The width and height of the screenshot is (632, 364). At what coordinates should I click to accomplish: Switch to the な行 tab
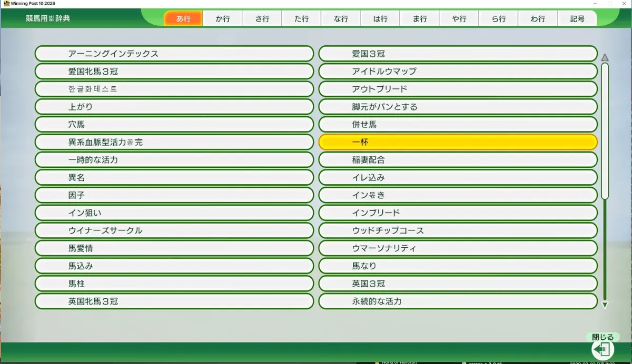click(x=341, y=18)
